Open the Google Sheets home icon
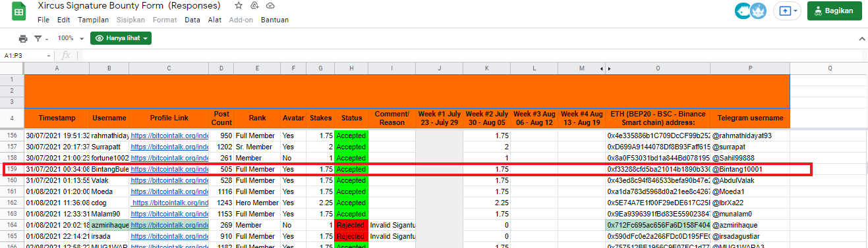Screen dimensions: 868x248 tap(18, 12)
